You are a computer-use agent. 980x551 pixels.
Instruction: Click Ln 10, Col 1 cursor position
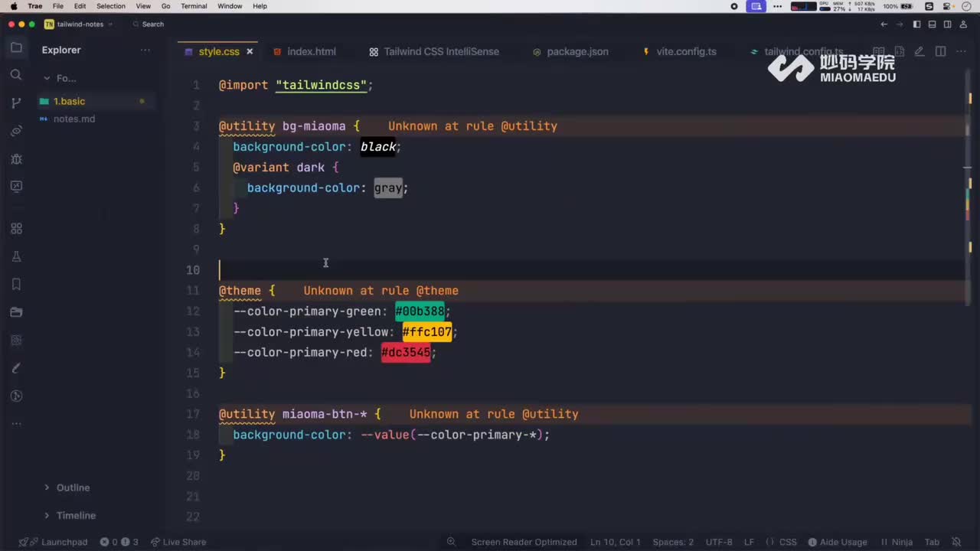click(x=616, y=542)
